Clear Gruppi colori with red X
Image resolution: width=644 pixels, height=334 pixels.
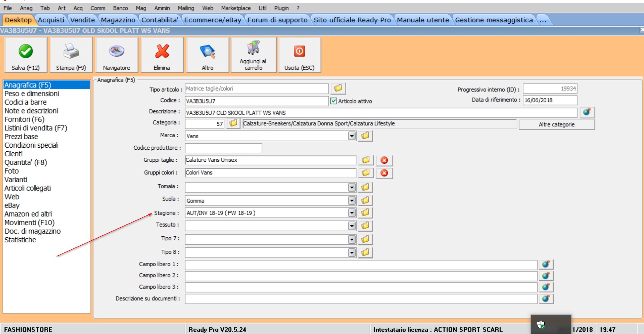tap(384, 173)
